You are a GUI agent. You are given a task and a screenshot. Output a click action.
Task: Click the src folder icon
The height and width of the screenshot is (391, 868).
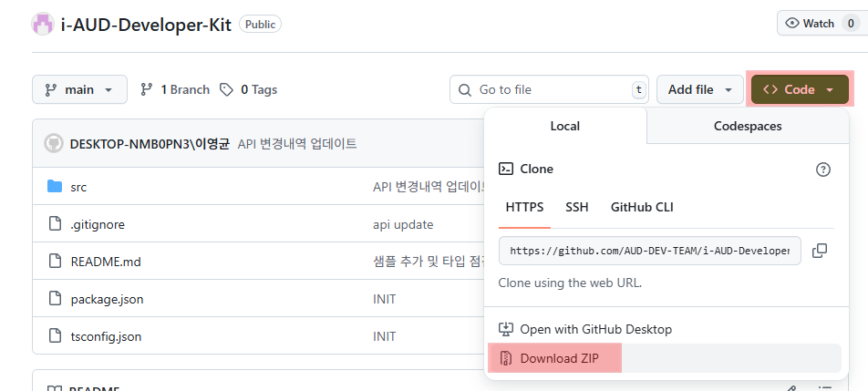pyautogui.click(x=55, y=187)
